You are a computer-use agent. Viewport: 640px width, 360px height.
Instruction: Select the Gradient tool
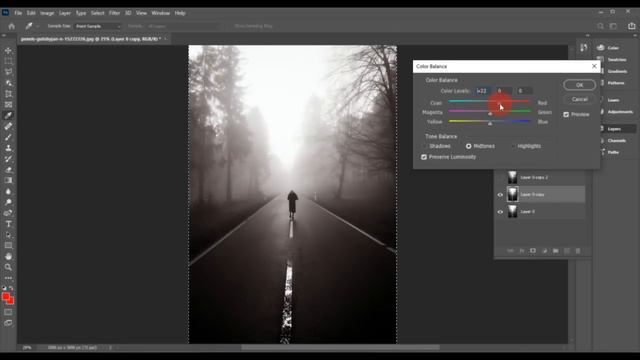(8, 180)
